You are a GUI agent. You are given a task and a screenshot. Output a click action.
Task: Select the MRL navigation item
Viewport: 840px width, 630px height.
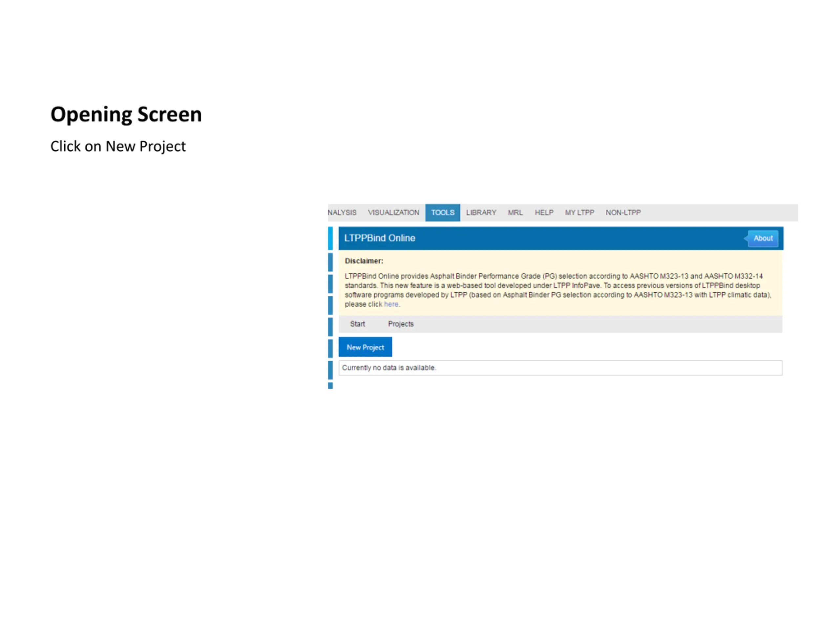click(x=515, y=213)
